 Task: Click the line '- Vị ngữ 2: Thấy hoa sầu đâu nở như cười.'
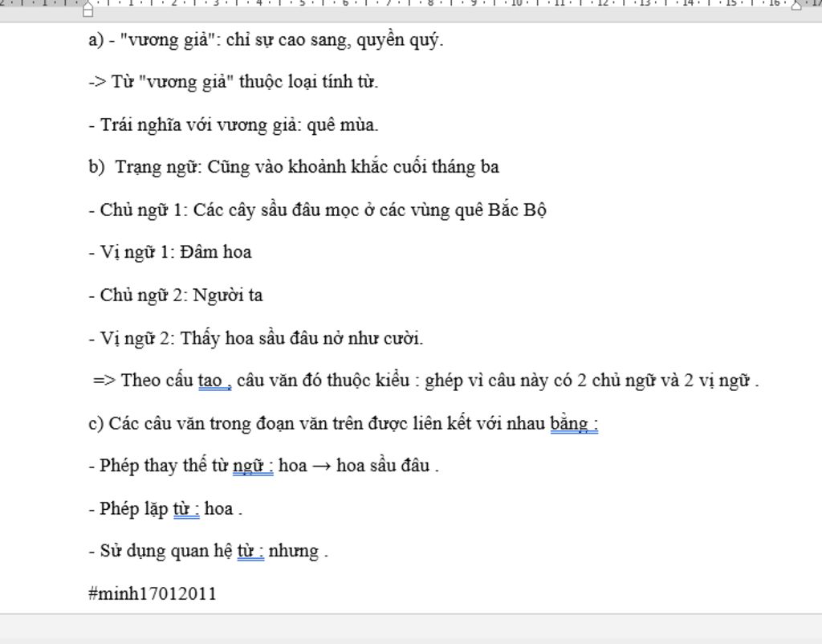click(256, 338)
